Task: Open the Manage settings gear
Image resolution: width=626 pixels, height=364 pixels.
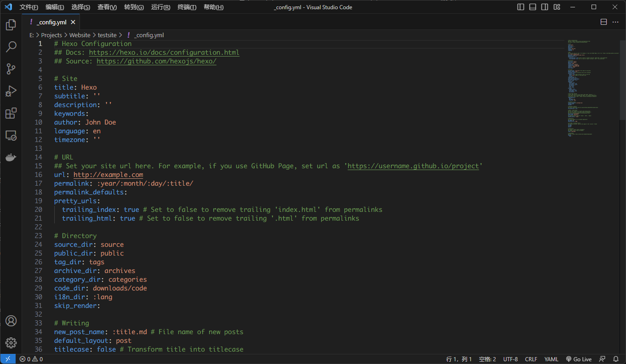Action: tap(11, 342)
